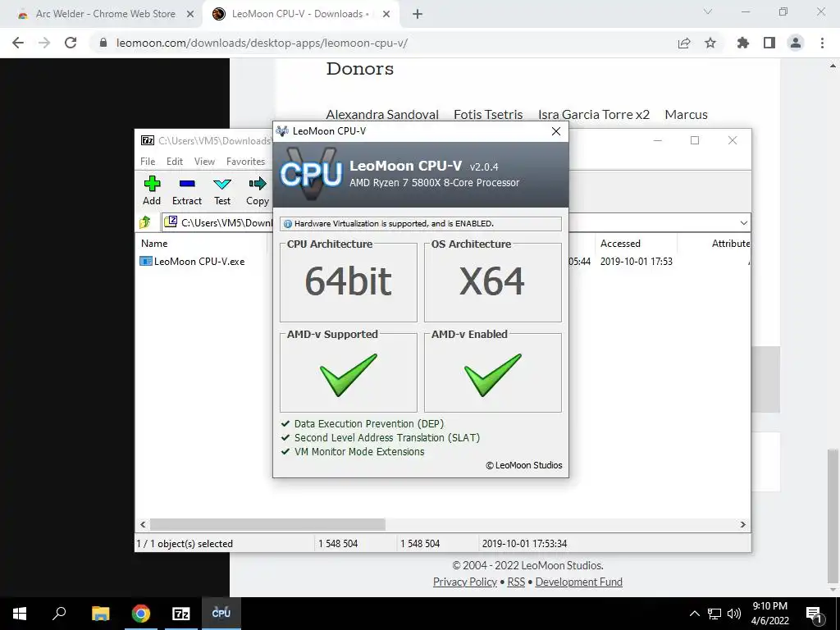Open Chrome three-dot menu
Image resolution: width=840 pixels, height=630 pixels.
click(x=822, y=43)
